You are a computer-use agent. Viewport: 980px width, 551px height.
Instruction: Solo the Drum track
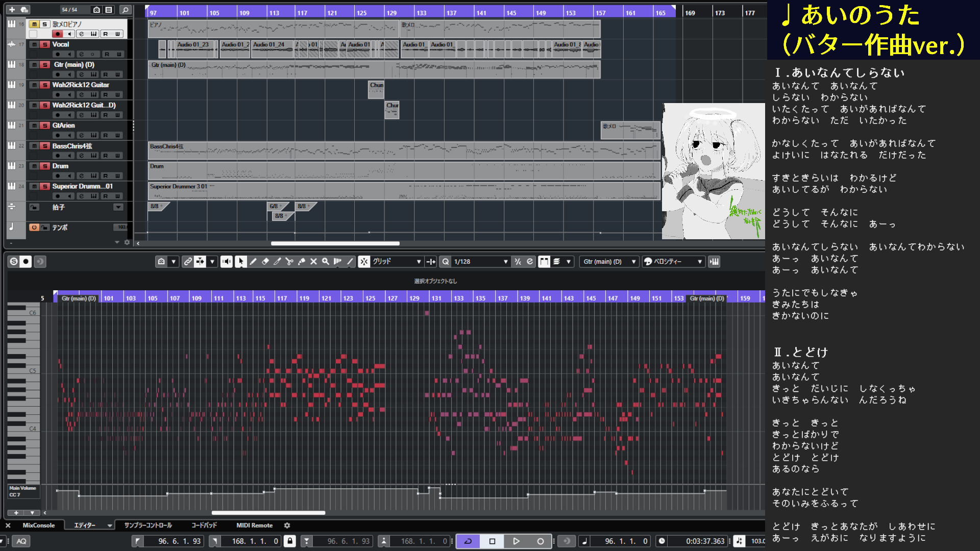pos(45,166)
